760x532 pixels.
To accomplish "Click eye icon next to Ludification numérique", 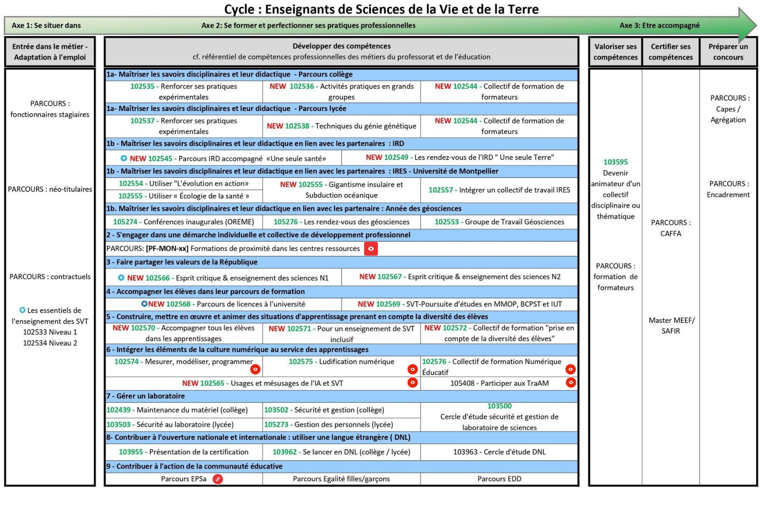I will (412, 370).
